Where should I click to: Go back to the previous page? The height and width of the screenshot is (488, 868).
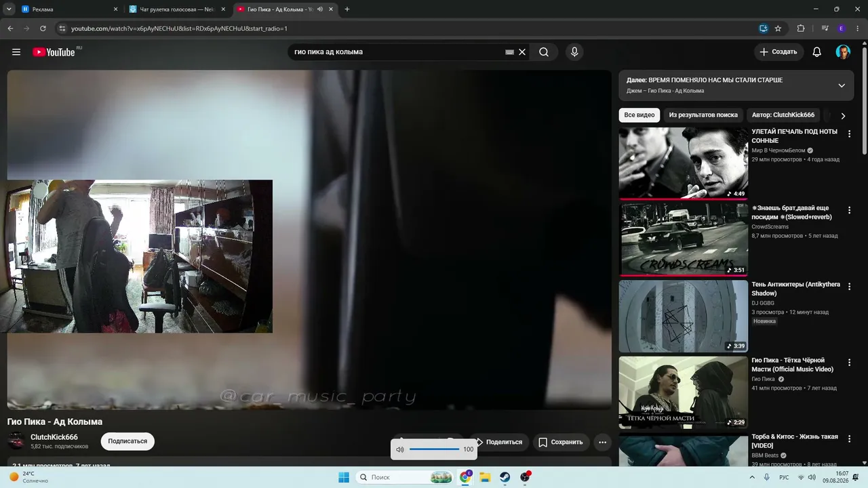[x=10, y=28]
